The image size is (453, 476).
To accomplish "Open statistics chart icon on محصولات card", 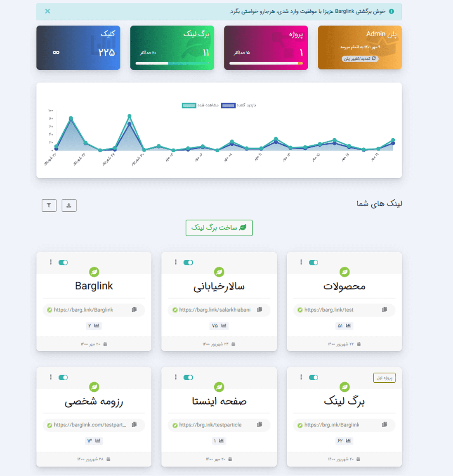I will click(x=348, y=326).
